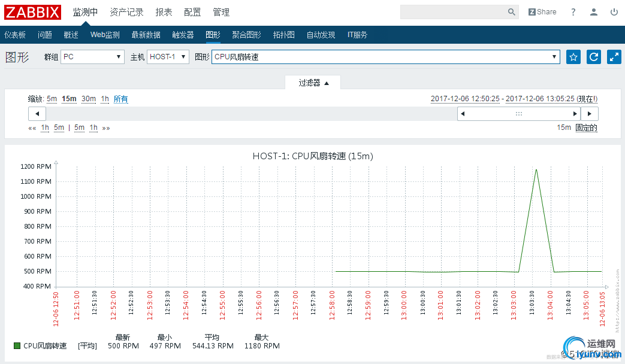Click rightmost timeline scroll-right arrow
The height and width of the screenshot is (364, 625).
pyautogui.click(x=589, y=114)
